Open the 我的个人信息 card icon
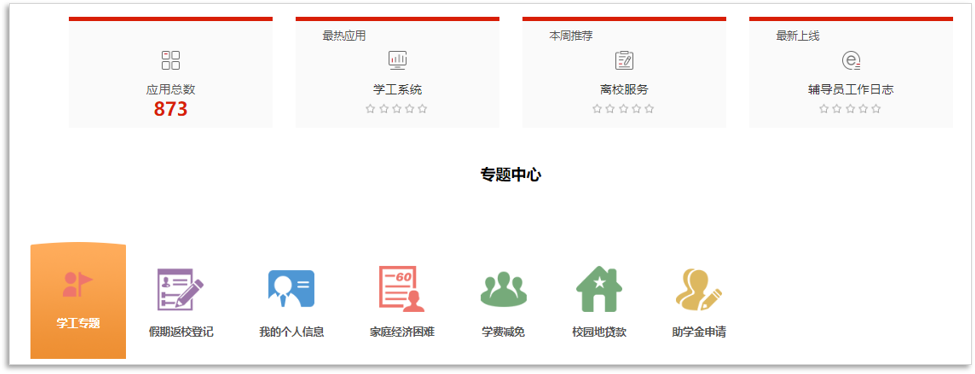 [291, 288]
